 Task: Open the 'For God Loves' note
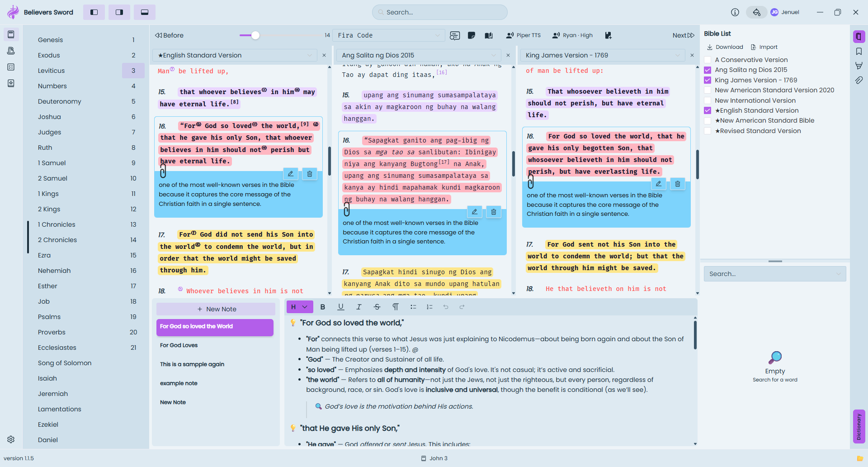[179, 345]
